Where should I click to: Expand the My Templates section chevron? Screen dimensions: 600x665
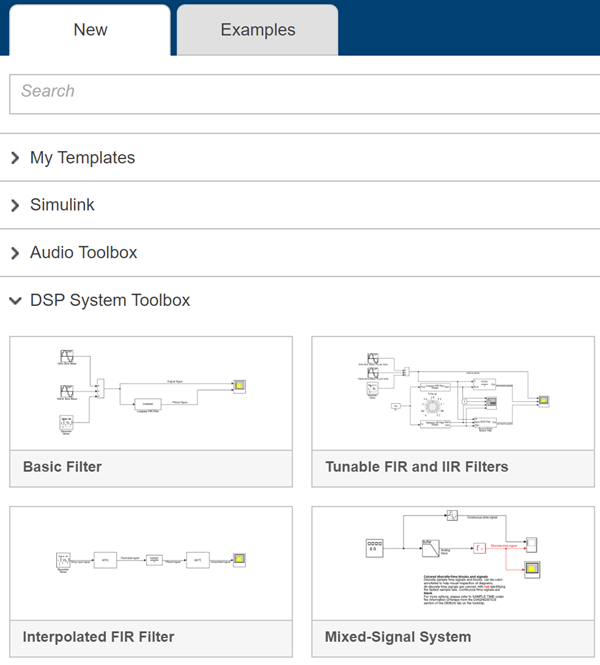15,158
